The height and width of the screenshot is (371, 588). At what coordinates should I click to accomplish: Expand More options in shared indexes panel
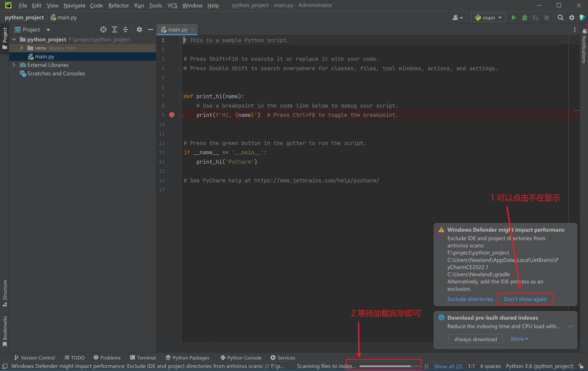tap(519, 339)
